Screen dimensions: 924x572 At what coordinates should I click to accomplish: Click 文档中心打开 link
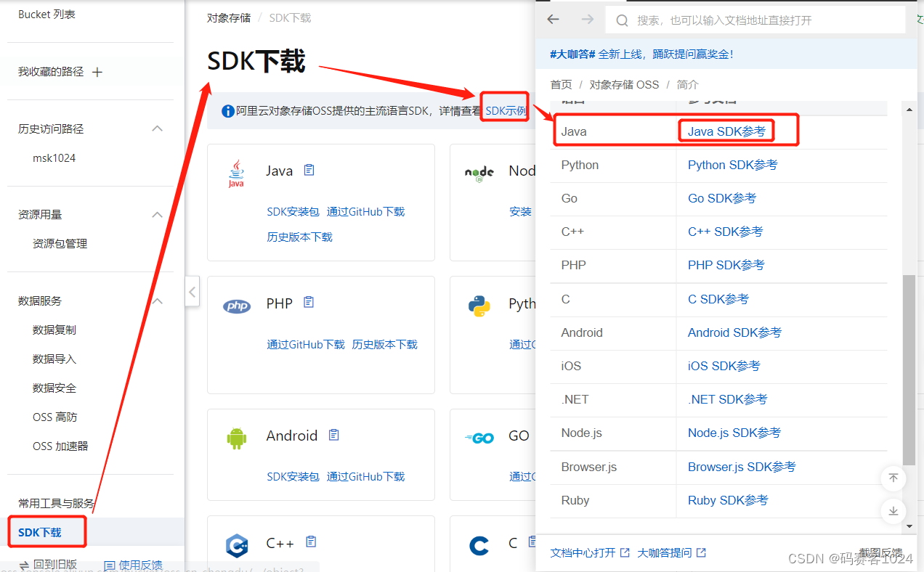[x=590, y=552]
